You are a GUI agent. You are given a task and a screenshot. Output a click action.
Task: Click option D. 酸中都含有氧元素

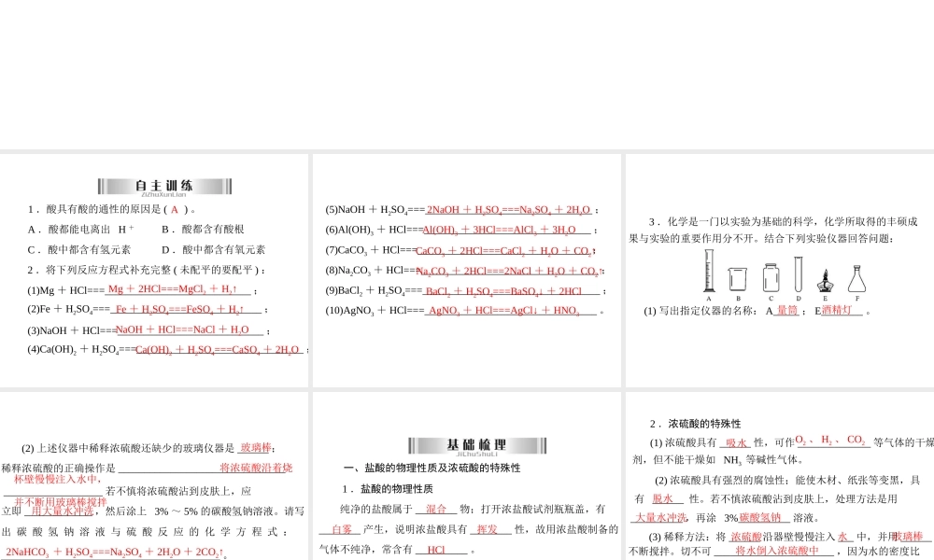[213, 249]
